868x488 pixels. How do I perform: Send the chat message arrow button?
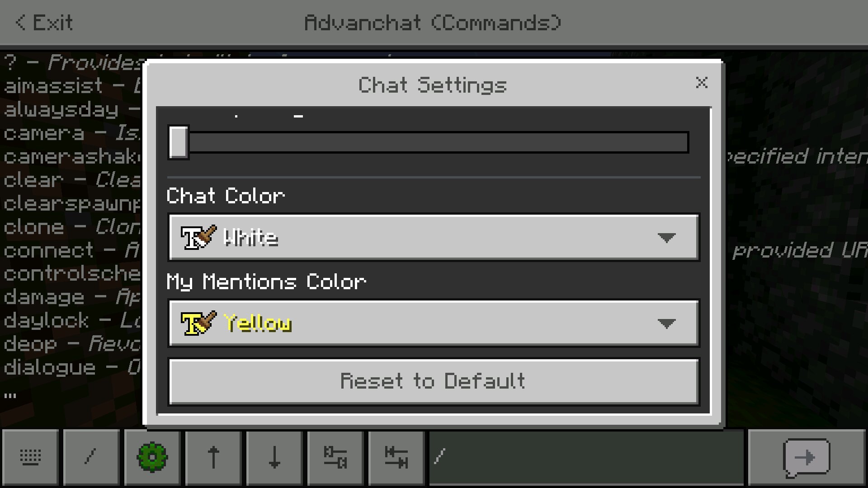pyautogui.click(x=807, y=458)
